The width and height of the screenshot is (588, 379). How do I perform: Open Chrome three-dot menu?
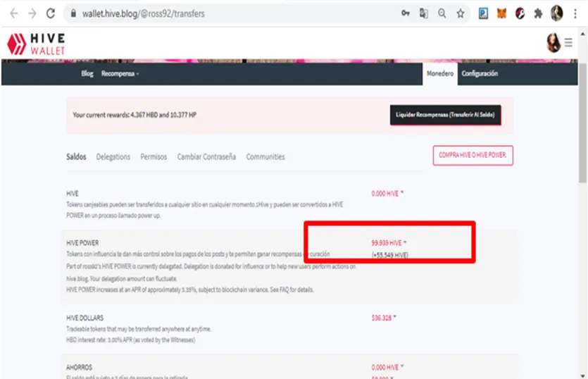click(575, 14)
